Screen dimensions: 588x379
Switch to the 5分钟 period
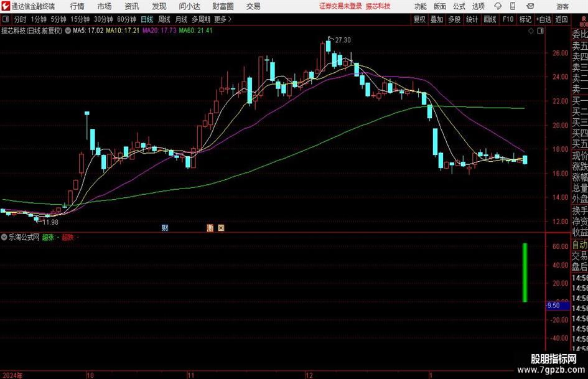pyautogui.click(x=58, y=19)
